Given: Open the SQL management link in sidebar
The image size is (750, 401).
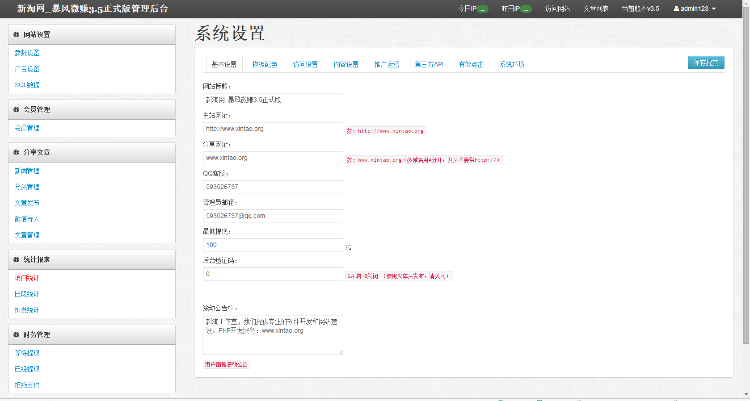Looking at the screenshot, I should [x=27, y=85].
